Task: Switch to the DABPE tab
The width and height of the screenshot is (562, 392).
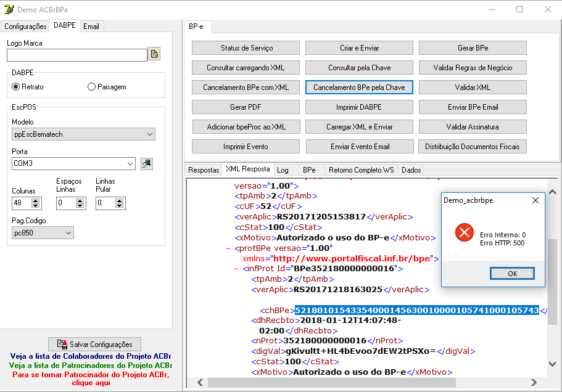Action: click(65, 25)
